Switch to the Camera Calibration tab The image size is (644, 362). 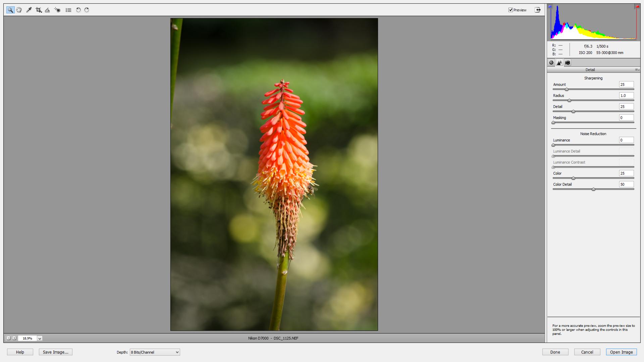[567, 63]
